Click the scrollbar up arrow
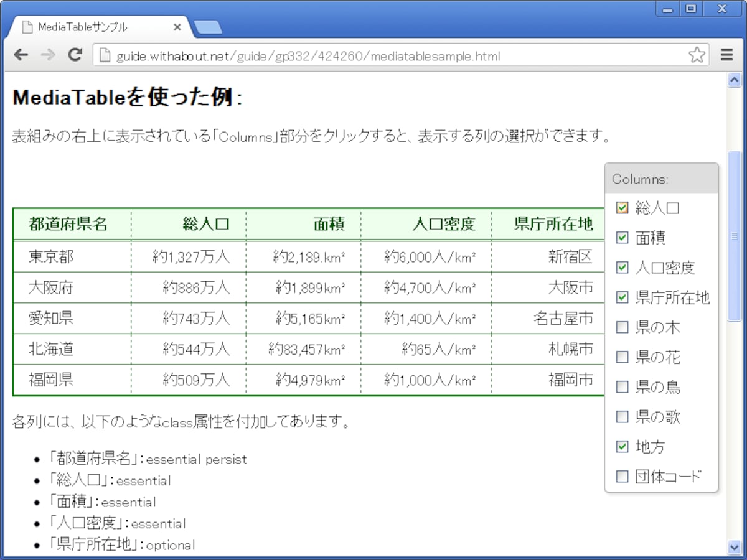Viewport: 747px width, 560px height. coord(734,80)
